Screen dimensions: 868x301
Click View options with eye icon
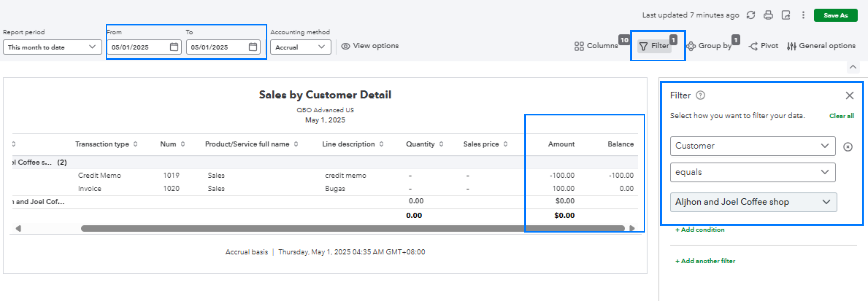[x=370, y=46]
